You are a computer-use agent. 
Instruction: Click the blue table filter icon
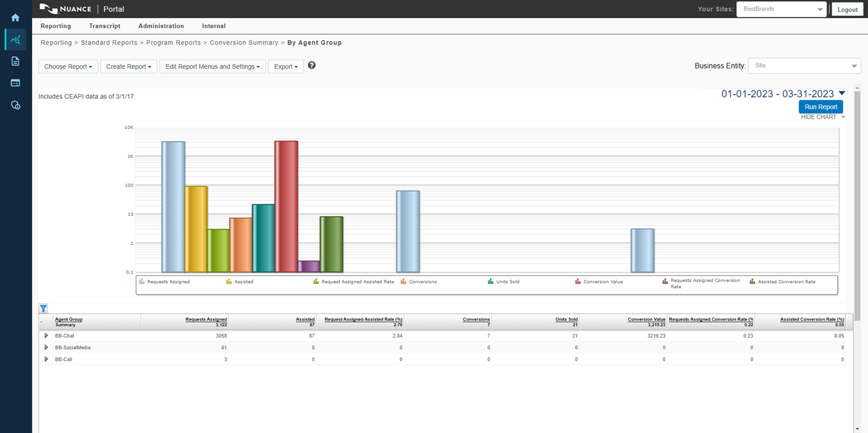[43, 309]
